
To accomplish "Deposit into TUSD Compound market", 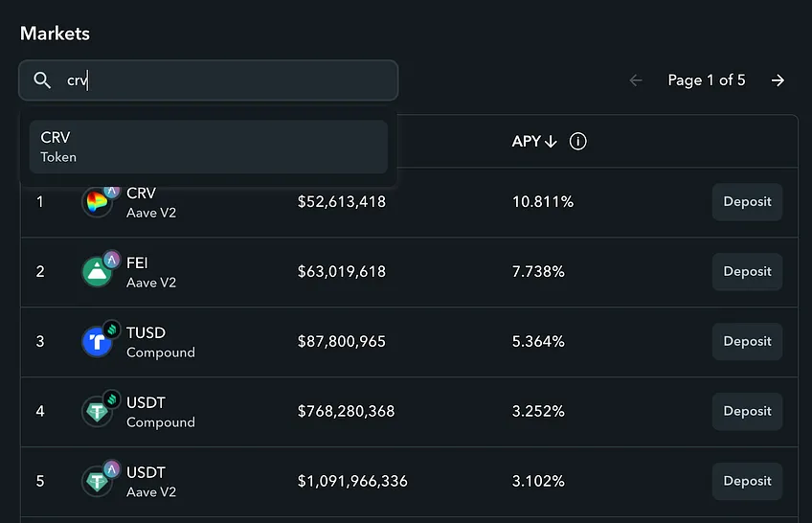I will (x=747, y=341).
